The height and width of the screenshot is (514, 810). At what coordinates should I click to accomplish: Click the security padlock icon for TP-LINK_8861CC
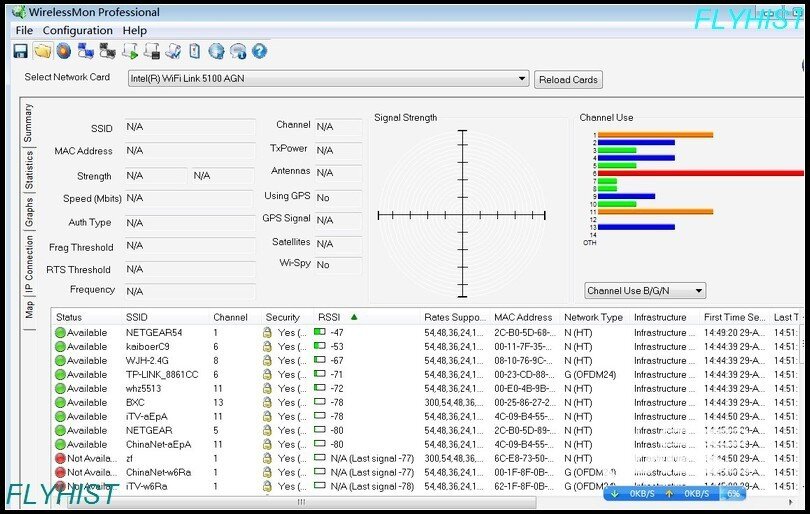tap(267, 375)
